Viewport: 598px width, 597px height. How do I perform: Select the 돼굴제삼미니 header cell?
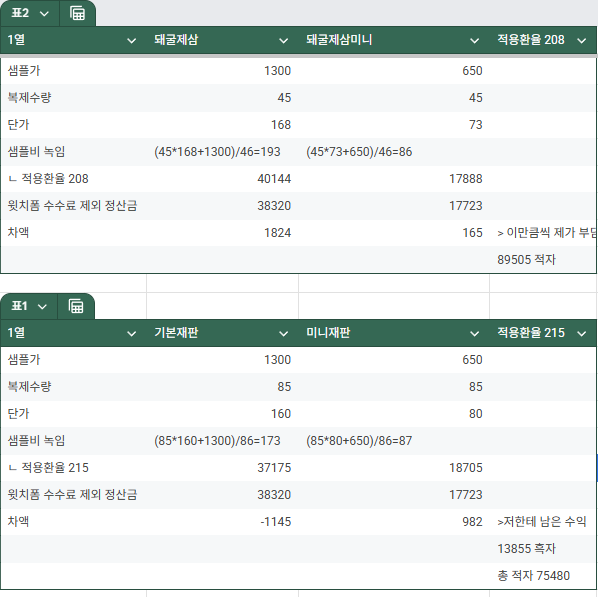pos(394,40)
